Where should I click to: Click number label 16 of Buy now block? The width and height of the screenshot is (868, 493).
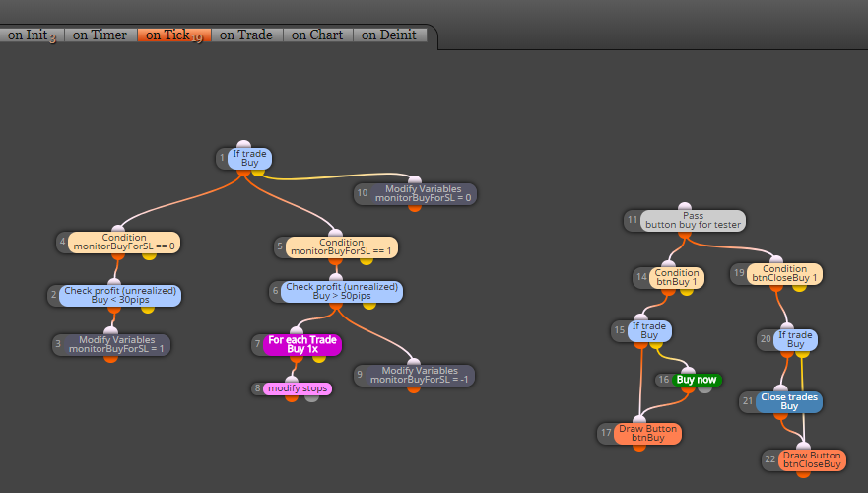coord(663,380)
